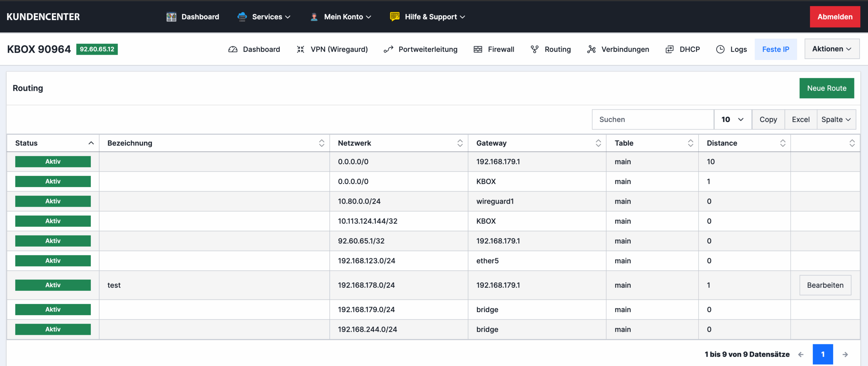This screenshot has height=366, width=868.
Task: Click the Routing fork icon
Action: point(534,49)
